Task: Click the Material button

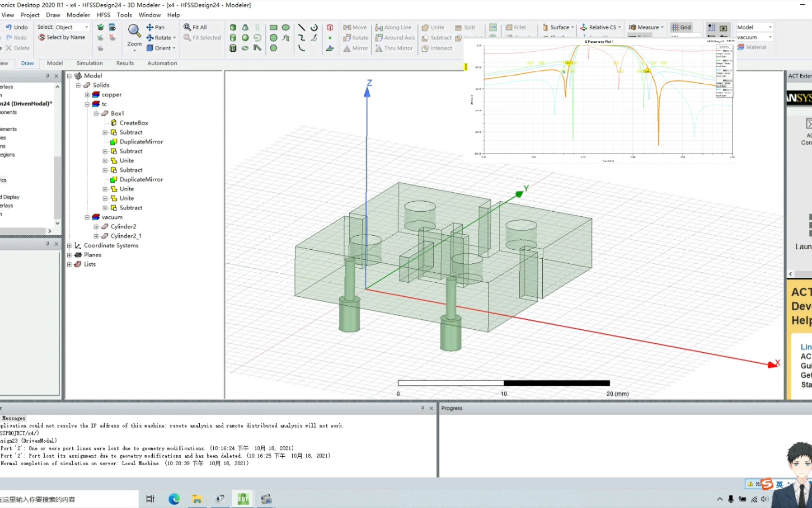Action: [x=752, y=47]
